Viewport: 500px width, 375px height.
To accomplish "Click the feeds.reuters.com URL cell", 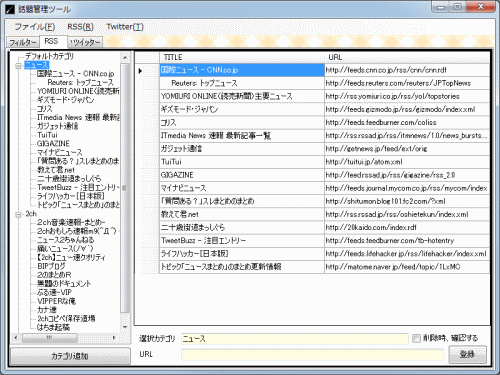I will [407, 83].
